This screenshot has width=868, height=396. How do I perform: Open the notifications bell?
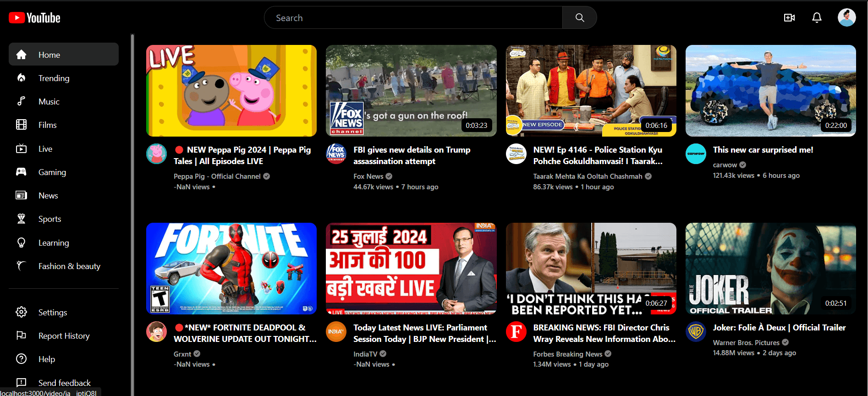point(817,18)
